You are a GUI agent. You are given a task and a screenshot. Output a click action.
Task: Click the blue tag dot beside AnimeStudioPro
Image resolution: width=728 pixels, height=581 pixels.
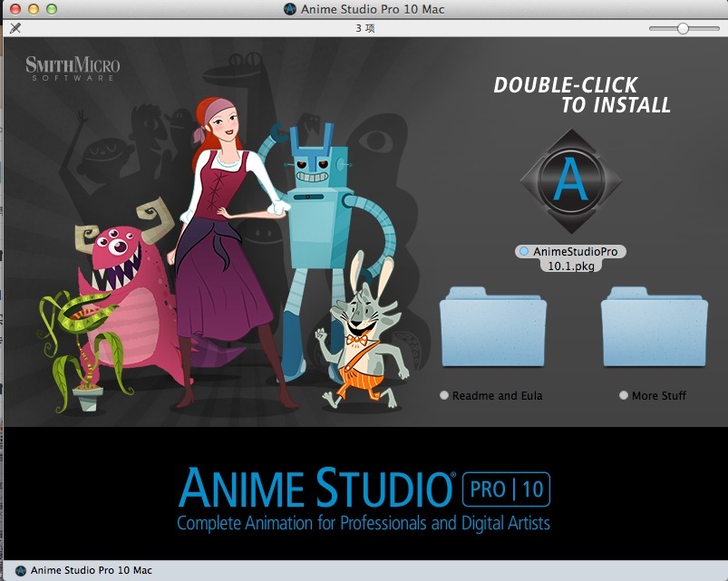click(x=524, y=251)
